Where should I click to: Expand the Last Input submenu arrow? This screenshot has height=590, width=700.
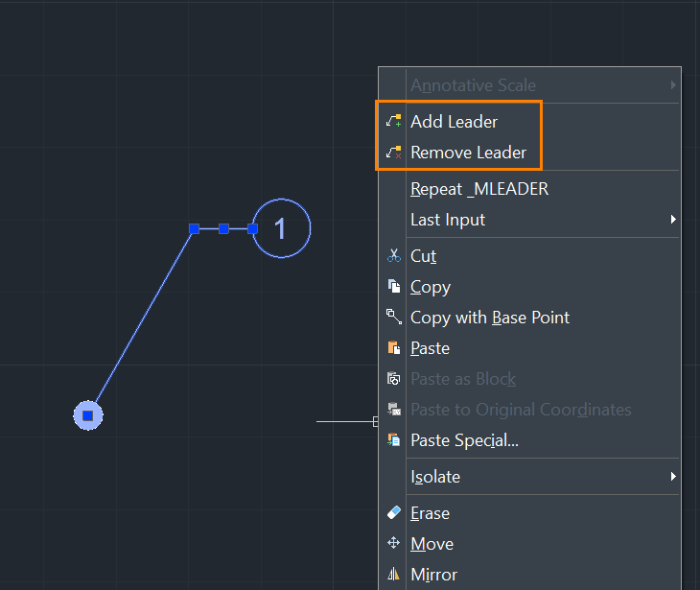click(x=673, y=220)
